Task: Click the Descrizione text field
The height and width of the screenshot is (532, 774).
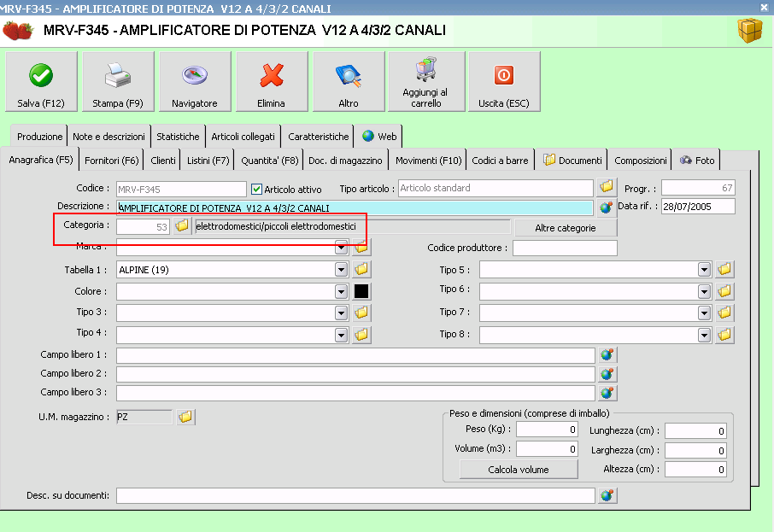Action: (355, 208)
